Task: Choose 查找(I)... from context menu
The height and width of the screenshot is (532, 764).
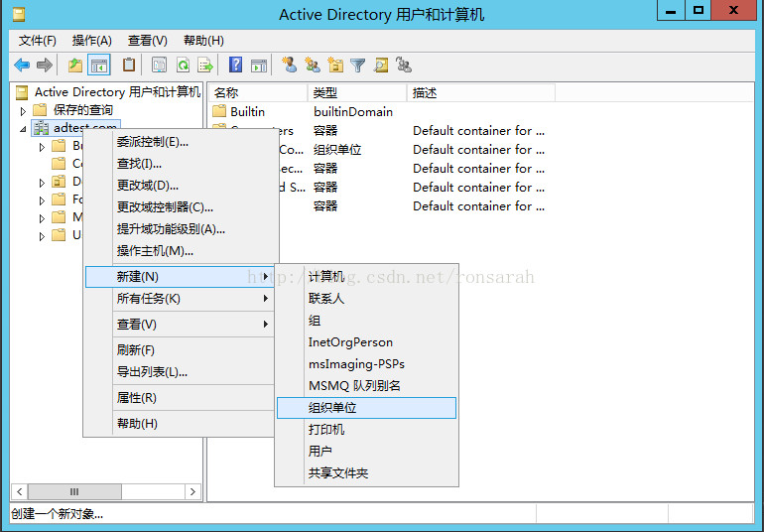Action: click(182, 164)
